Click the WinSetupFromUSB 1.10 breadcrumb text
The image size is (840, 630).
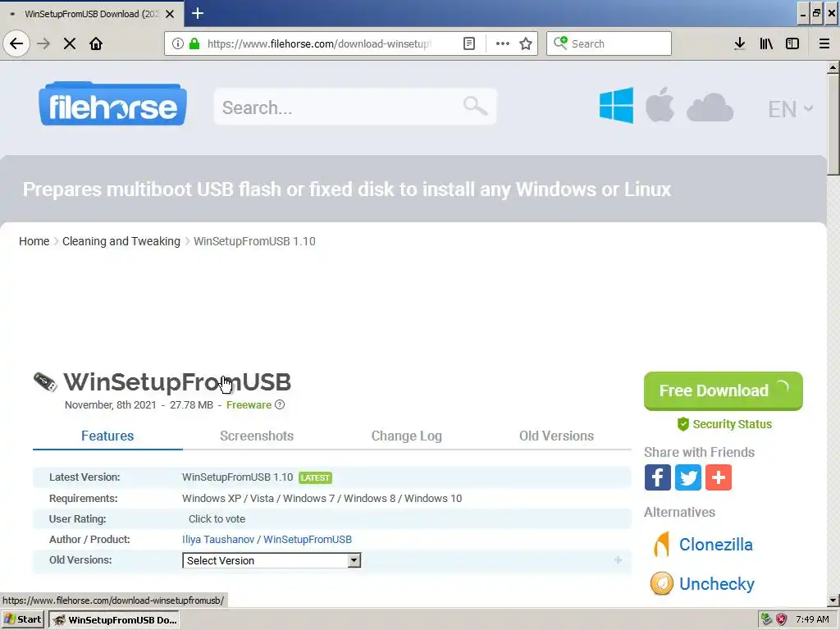click(254, 241)
